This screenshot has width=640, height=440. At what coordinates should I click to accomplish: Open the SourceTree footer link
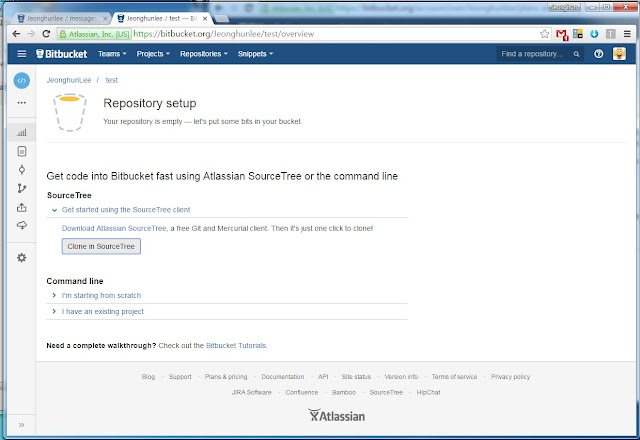click(386, 392)
